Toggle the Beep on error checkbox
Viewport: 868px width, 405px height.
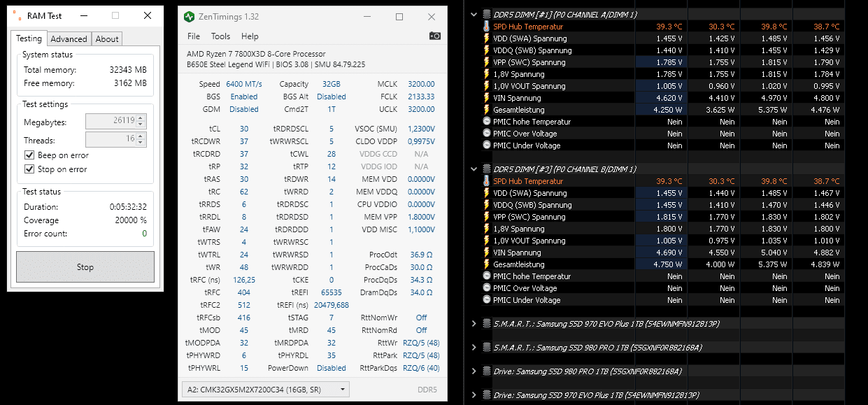pyautogui.click(x=29, y=155)
